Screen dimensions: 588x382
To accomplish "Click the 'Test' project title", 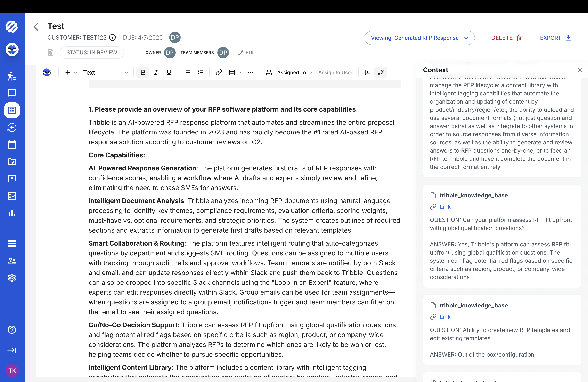I will tap(56, 26).
